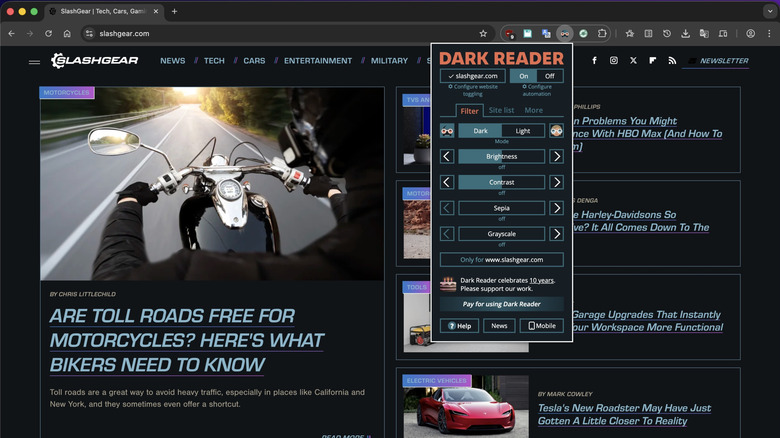Turn Dark Reader Off

point(550,76)
